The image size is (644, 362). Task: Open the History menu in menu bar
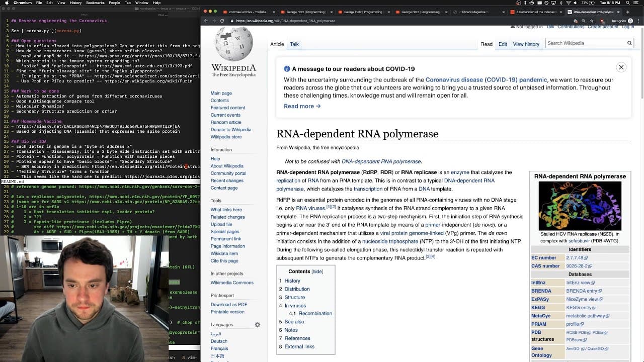(x=75, y=3)
